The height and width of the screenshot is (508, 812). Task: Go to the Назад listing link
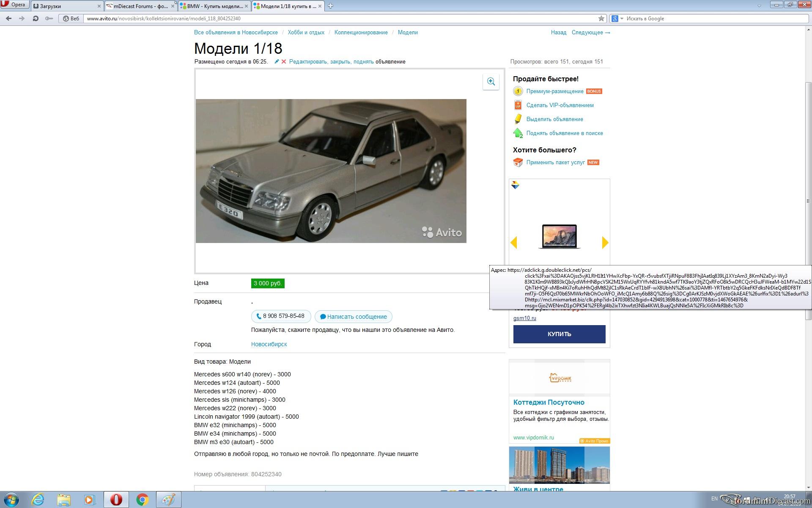click(559, 33)
